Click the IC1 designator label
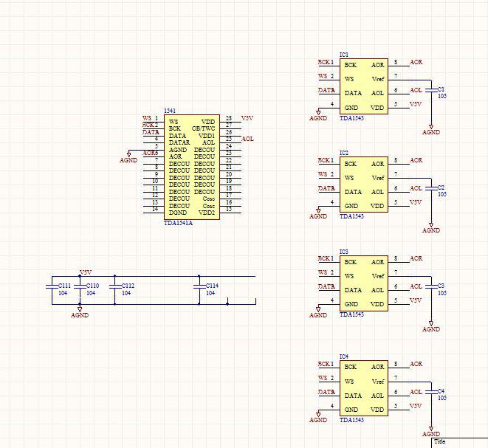Image resolution: width=488 pixels, height=448 pixels. click(344, 55)
